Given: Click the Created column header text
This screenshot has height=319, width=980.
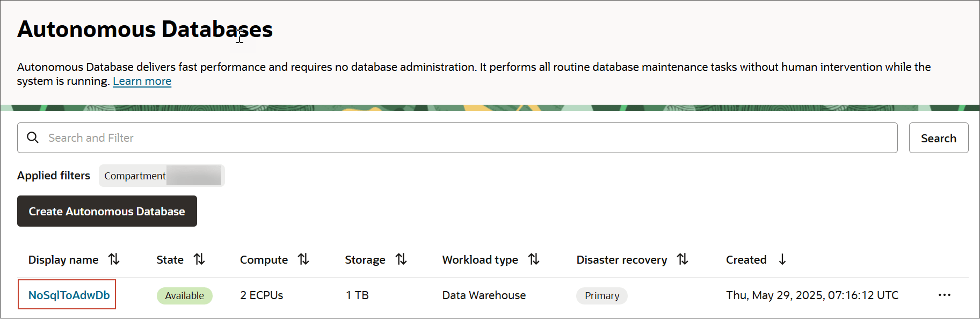Looking at the screenshot, I should click(746, 259).
